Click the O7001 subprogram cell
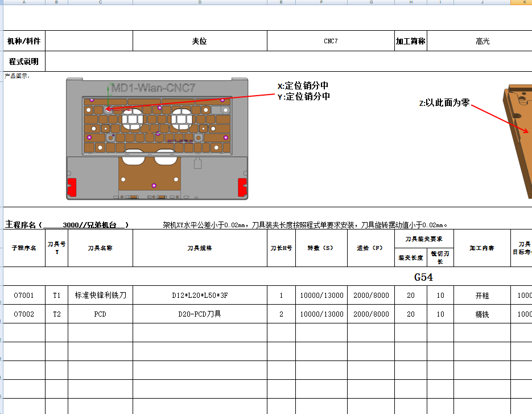The width and height of the screenshot is (532, 414). 24,295
